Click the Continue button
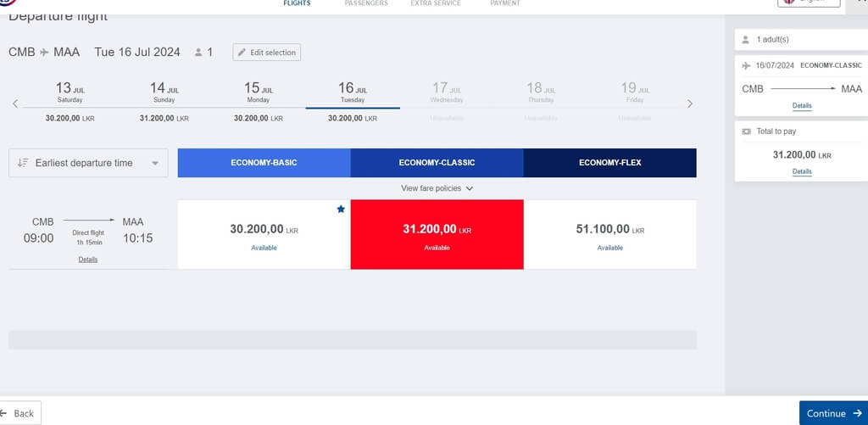The width and height of the screenshot is (868, 425). click(834, 413)
